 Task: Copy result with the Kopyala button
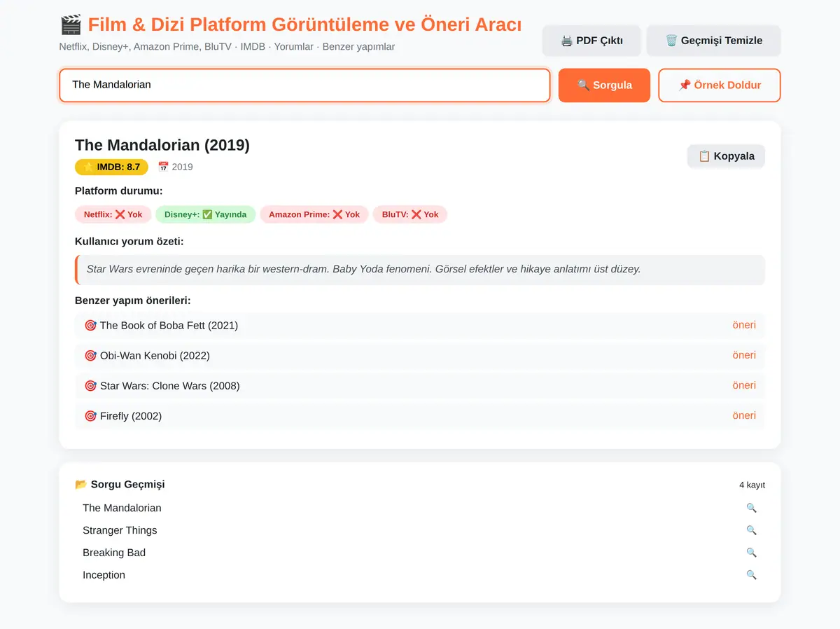pos(726,156)
